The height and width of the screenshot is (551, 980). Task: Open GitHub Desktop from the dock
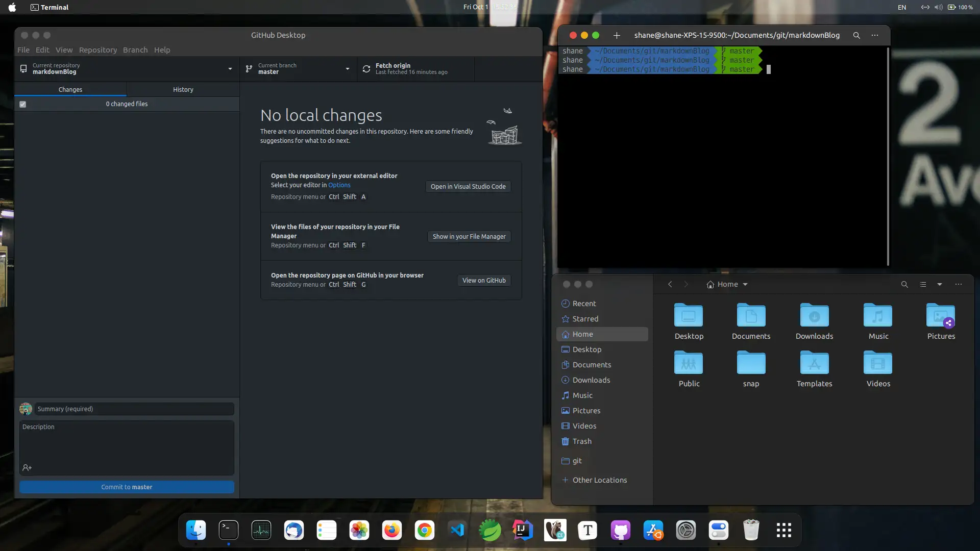pos(621,531)
